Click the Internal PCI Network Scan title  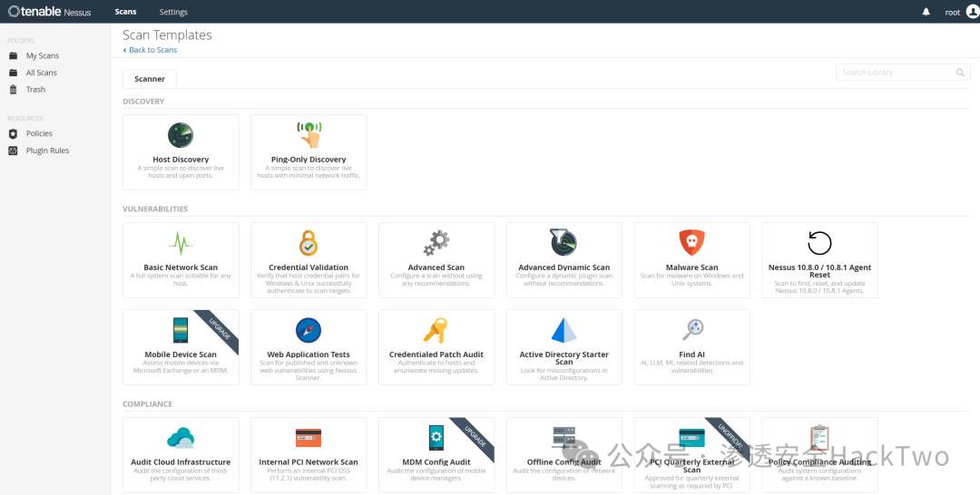(x=309, y=462)
